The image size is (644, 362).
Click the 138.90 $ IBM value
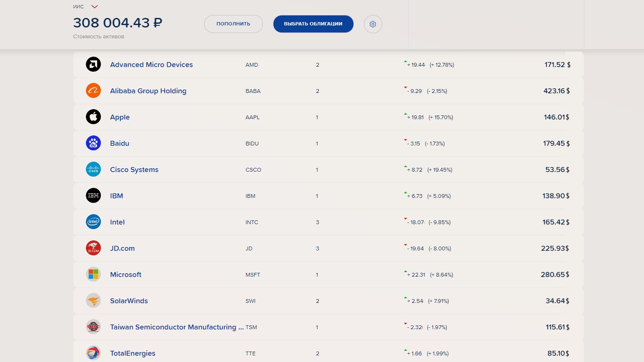click(x=556, y=196)
